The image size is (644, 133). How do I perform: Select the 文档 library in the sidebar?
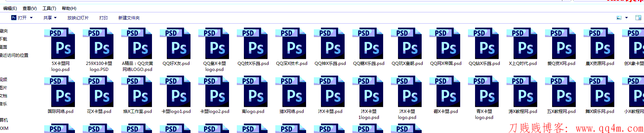pyautogui.click(x=4, y=96)
